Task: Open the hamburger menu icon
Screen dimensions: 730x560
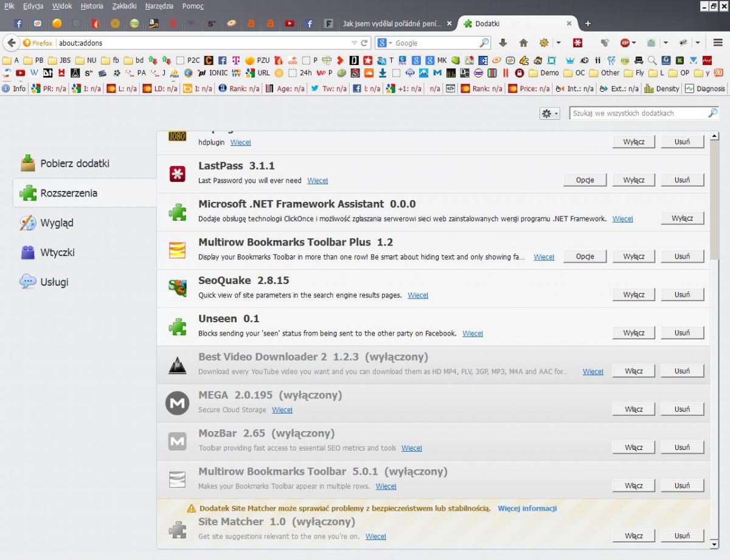Action: point(718,43)
